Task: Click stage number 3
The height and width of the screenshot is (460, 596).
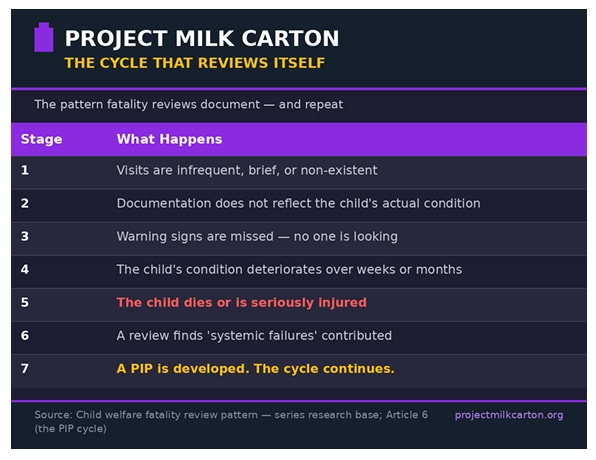Action: pos(25,236)
